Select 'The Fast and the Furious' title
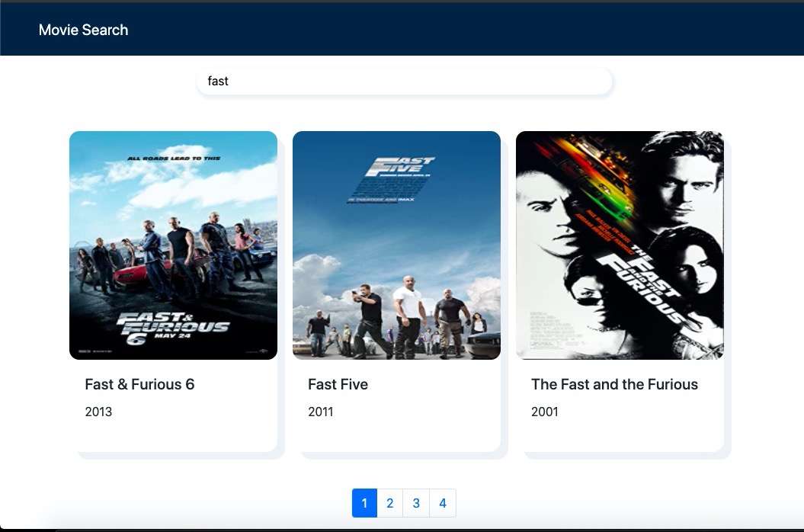Image resolution: width=804 pixels, height=532 pixels. (x=614, y=384)
